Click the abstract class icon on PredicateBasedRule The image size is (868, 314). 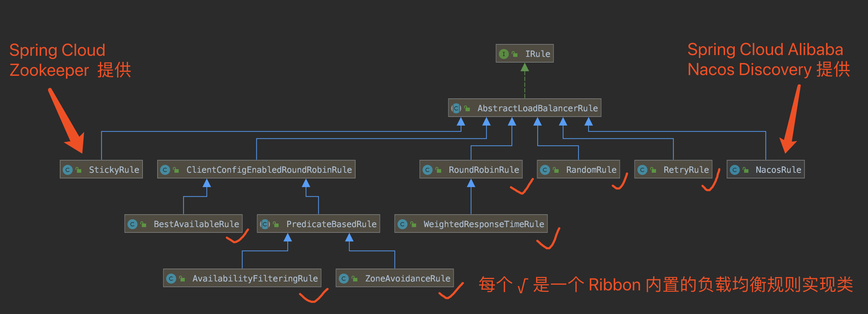click(265, 224)
